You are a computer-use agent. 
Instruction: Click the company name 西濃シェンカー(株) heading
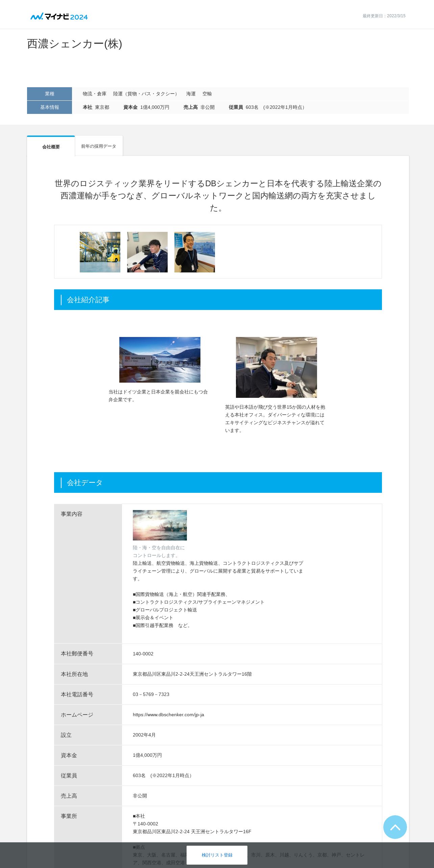74,44
